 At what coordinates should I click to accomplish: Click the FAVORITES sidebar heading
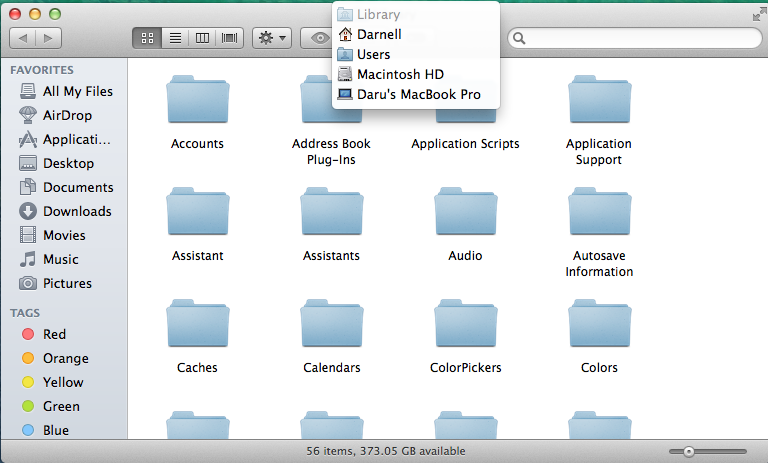click(x=42, y=70)
